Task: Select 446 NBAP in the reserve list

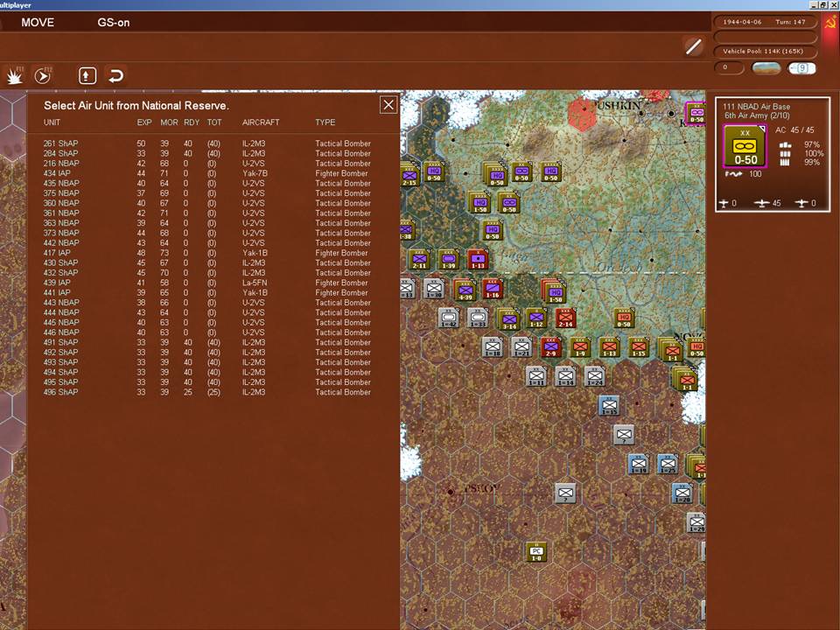Action: click(x=206, y=332)
